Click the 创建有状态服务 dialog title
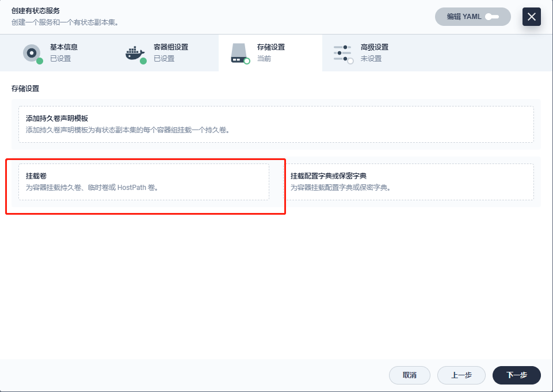 [36, 11]
